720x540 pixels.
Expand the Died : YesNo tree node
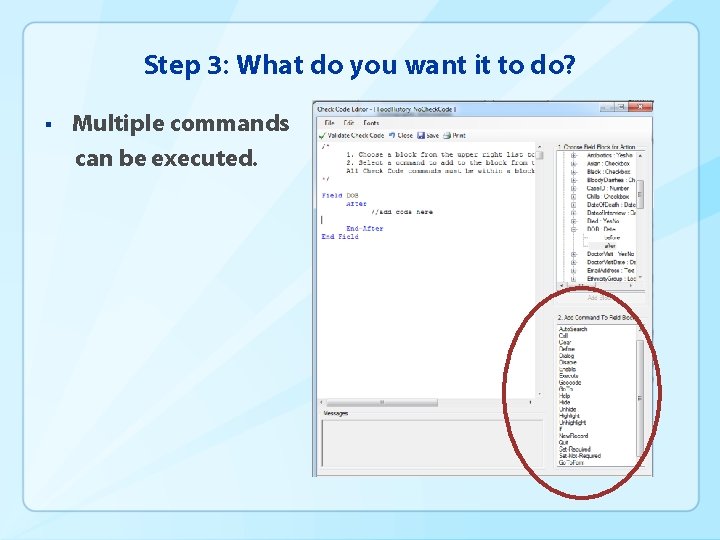tap(574, 221)
